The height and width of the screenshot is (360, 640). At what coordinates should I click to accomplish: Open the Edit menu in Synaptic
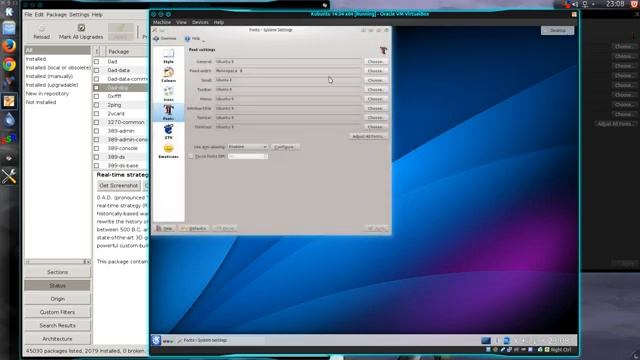(x=39, y=14)
